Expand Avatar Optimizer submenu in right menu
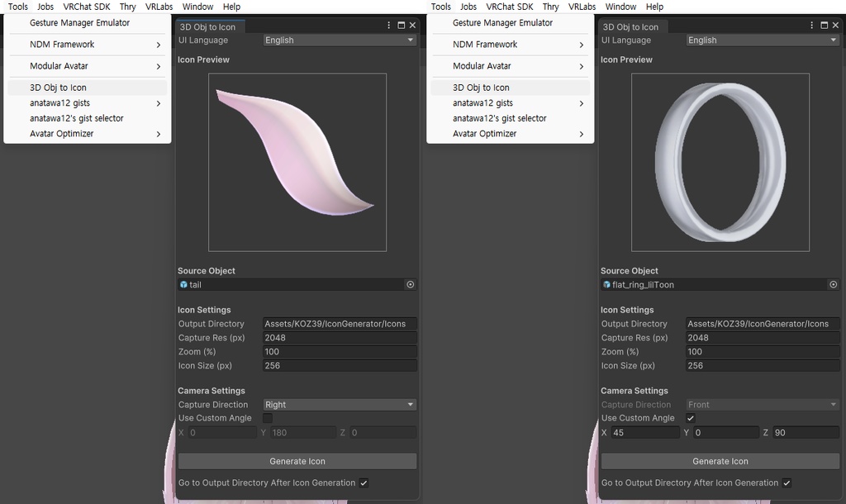 (x=511, y=134)
